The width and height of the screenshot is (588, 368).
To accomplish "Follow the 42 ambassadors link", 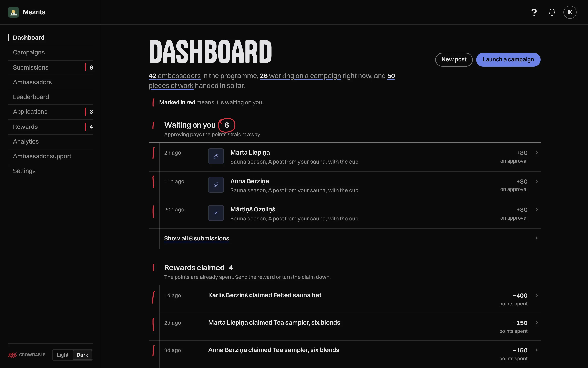I will (x=174, y=76).
